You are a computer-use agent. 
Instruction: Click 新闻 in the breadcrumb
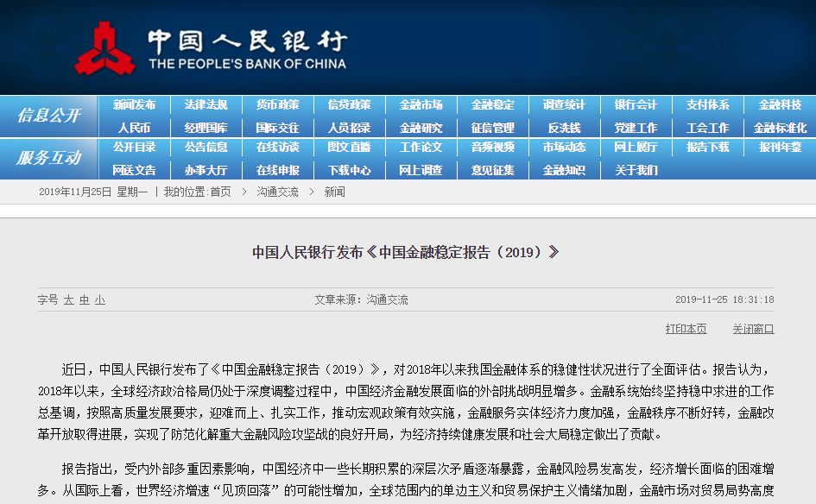click(335, 192)
